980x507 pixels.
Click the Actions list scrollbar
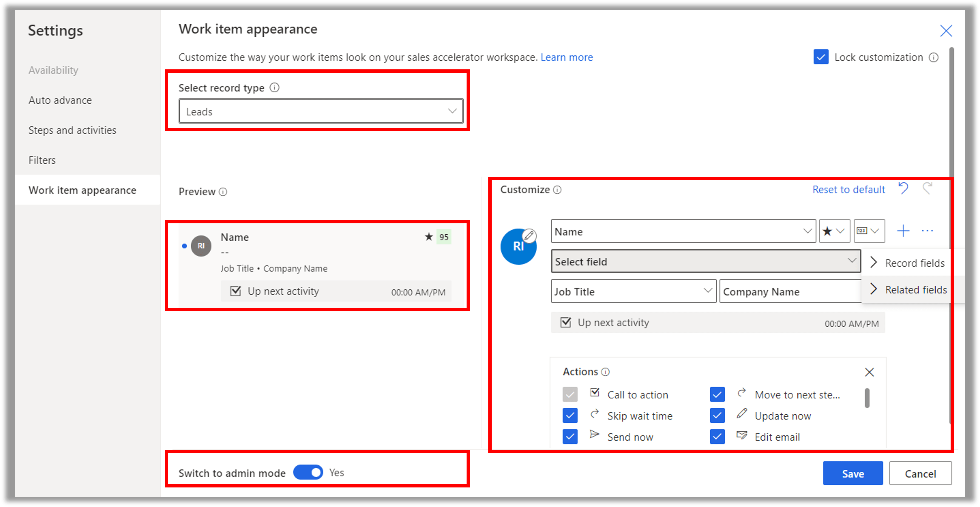[867, 398]
